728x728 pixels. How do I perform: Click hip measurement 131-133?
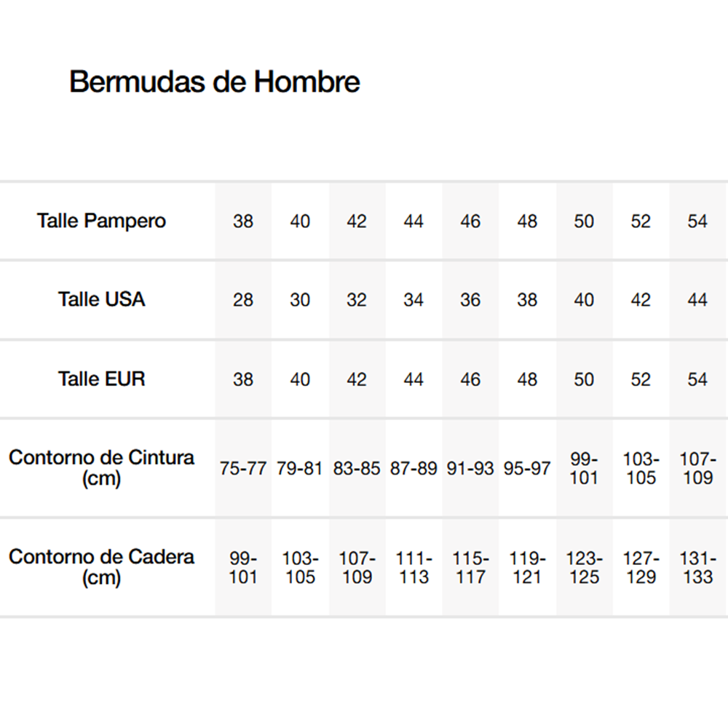697,568
